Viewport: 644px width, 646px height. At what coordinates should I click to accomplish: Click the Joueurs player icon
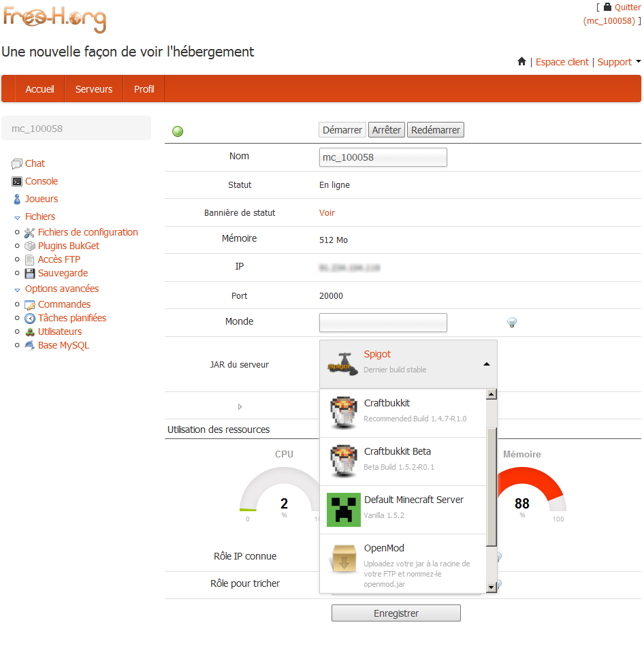point(17,199)
